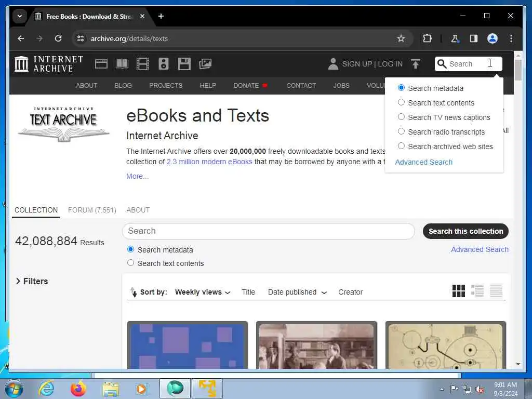
Task: Click LOG IN link
Action: 390,64
